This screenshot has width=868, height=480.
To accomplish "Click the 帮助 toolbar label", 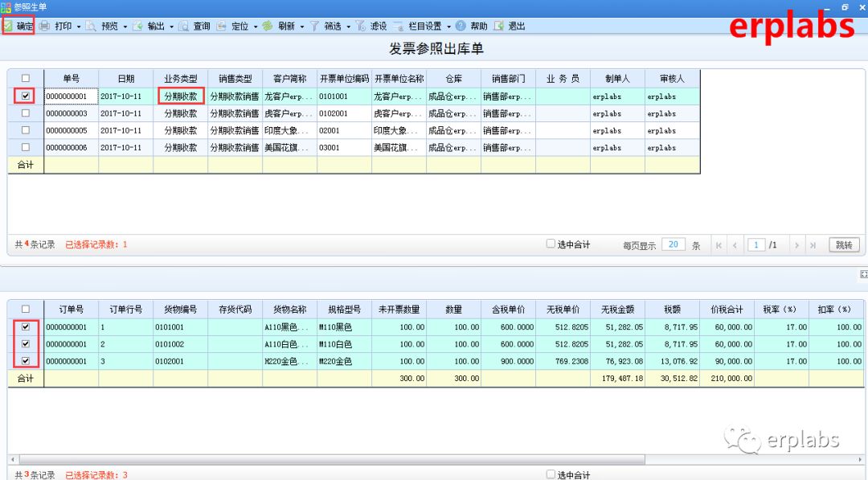I will [x=479, y=26].
